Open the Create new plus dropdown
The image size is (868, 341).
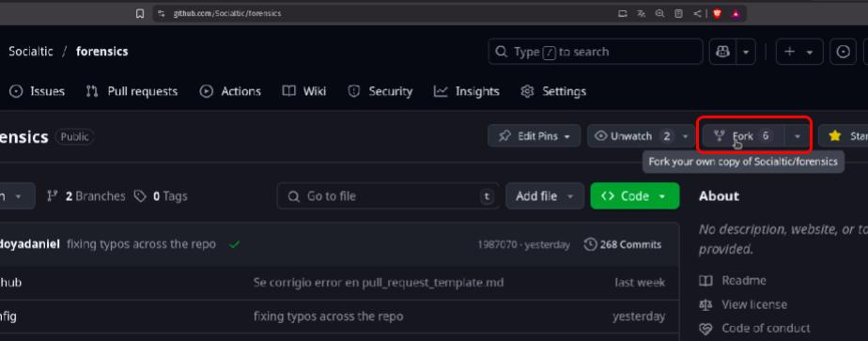coord(799,52)
